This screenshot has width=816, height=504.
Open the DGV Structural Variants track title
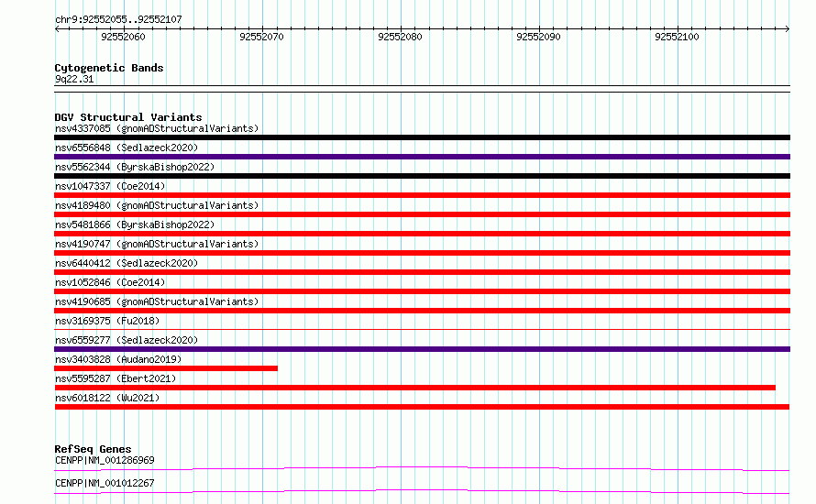pos(128,117)
